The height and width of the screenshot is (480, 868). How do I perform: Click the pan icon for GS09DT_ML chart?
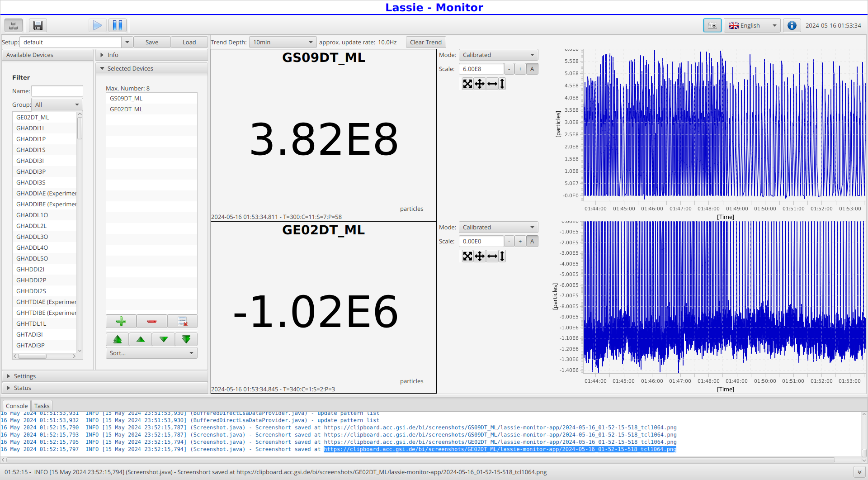click(480, 84)
